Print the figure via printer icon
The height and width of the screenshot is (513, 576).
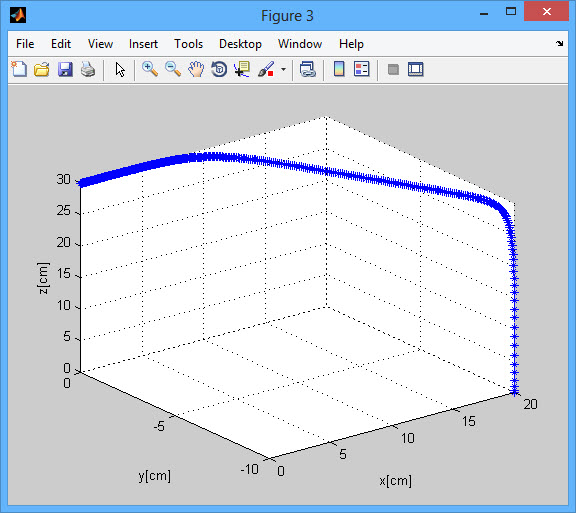88,69
